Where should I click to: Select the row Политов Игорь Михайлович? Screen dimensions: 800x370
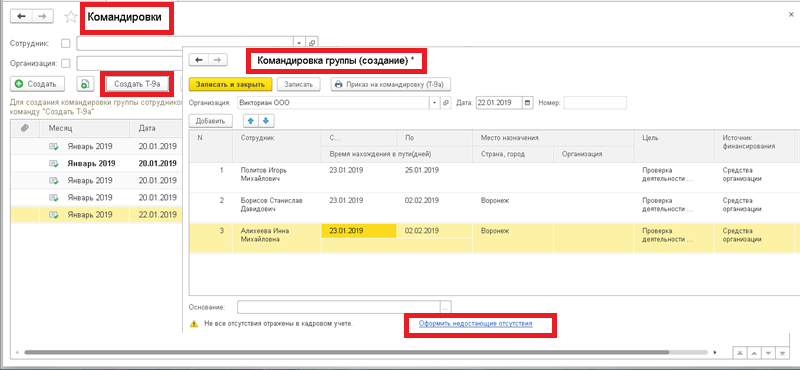pos(493,177)
